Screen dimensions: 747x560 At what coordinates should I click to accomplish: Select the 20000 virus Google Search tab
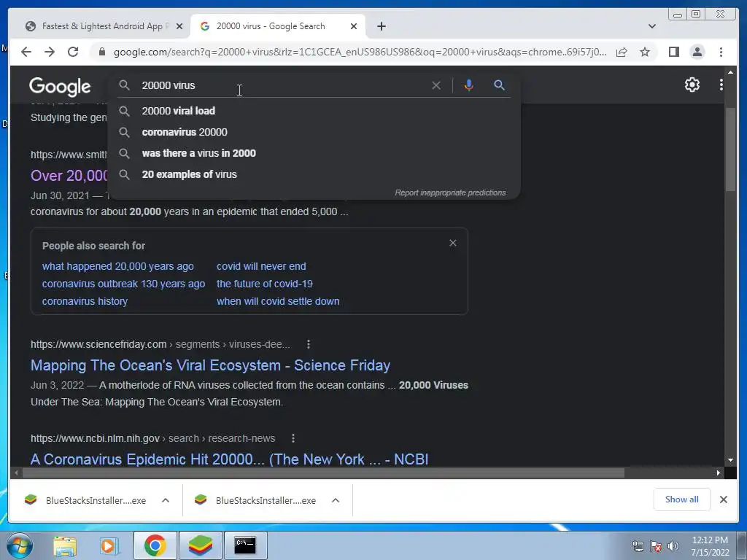click(271, 26)
